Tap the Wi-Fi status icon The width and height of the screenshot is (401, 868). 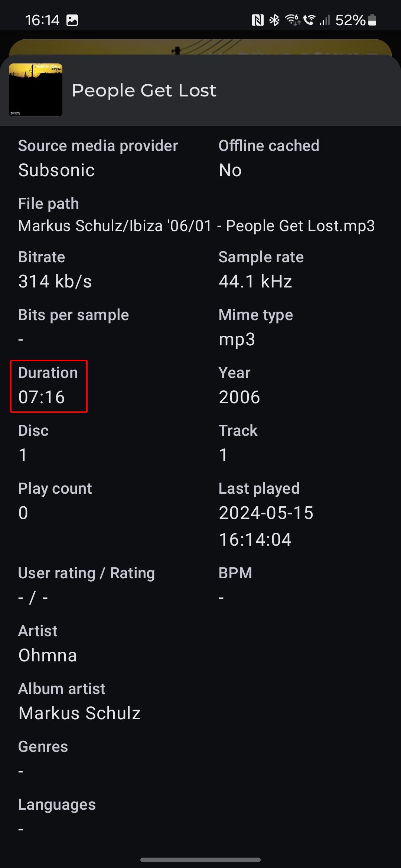pyautogui.click(x=293, y=20)
